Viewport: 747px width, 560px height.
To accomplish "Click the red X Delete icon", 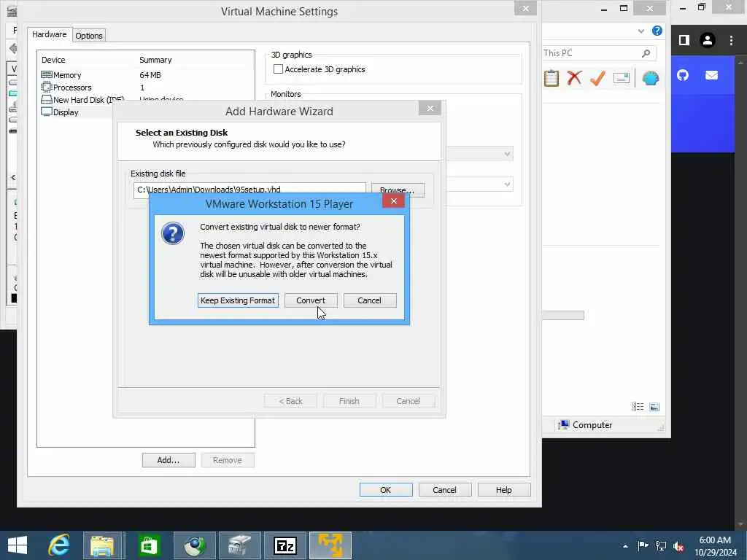I will coord(575,78).
